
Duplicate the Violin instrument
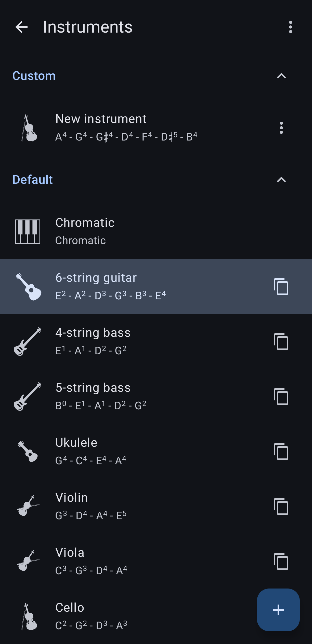click(x=281, y=507)
